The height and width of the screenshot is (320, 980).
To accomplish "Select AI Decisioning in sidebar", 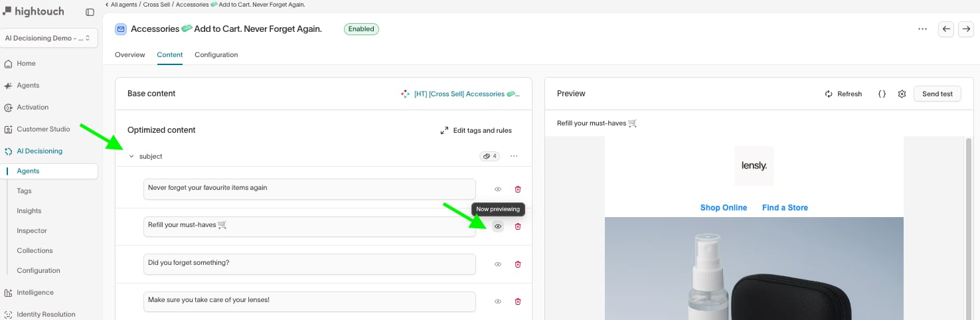I will (39, 151).
